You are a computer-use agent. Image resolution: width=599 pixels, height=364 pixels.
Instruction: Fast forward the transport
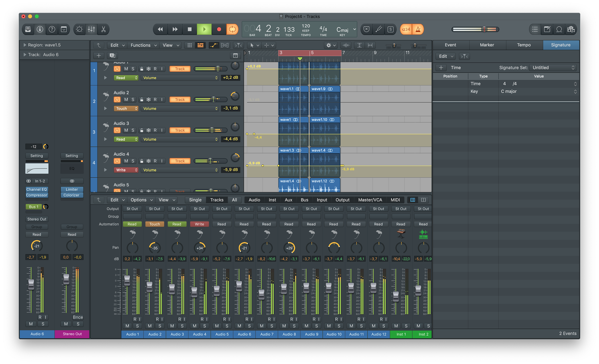[175, 29]
